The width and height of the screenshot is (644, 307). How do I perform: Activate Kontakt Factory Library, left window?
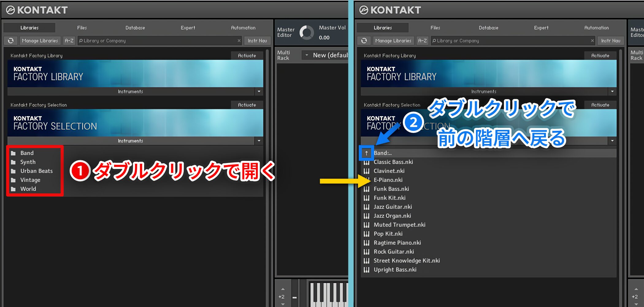tap(247, 56)
